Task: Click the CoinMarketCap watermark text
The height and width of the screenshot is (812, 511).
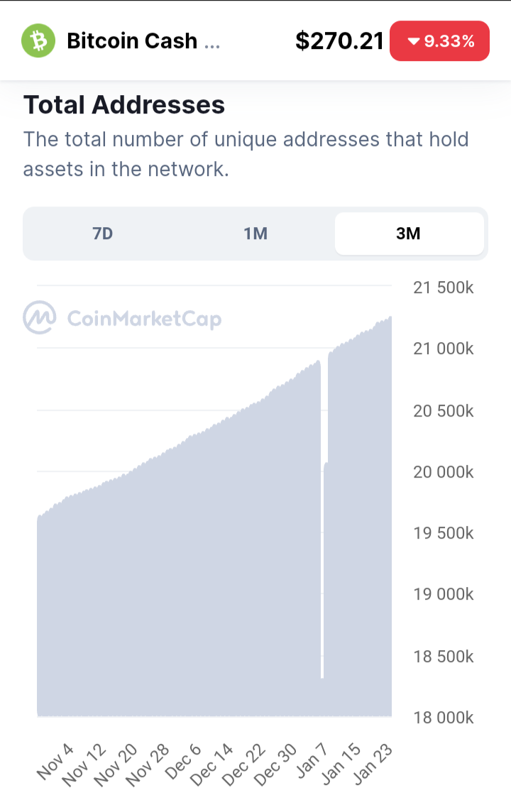Action: point(145,319)
